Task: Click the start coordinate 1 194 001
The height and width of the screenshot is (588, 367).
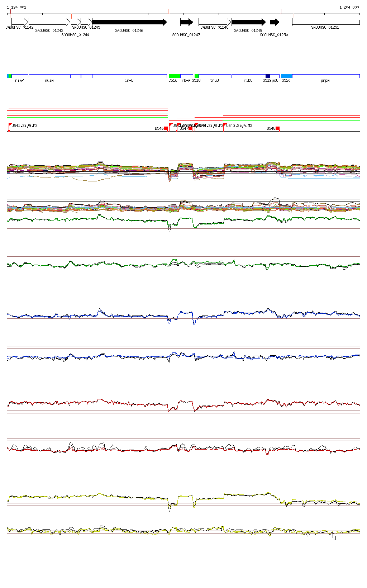Action: (16, 7)
